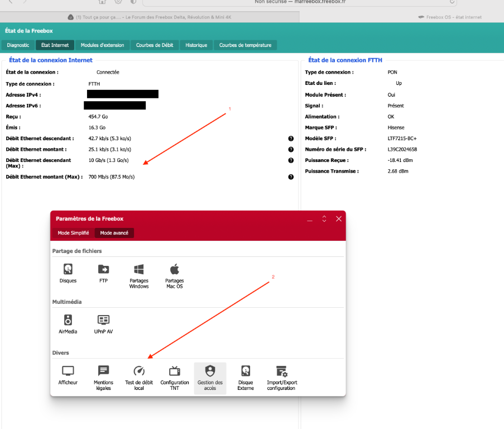This screenshot has height=429, width=504.
Task: Click the Hisense SFP brand value
Action: pos(396,128)
